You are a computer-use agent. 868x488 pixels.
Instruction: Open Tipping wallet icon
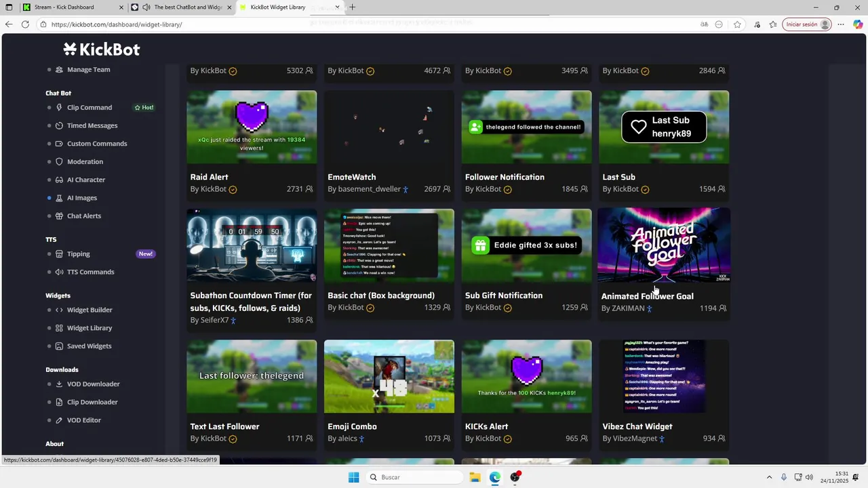(59, 253)
